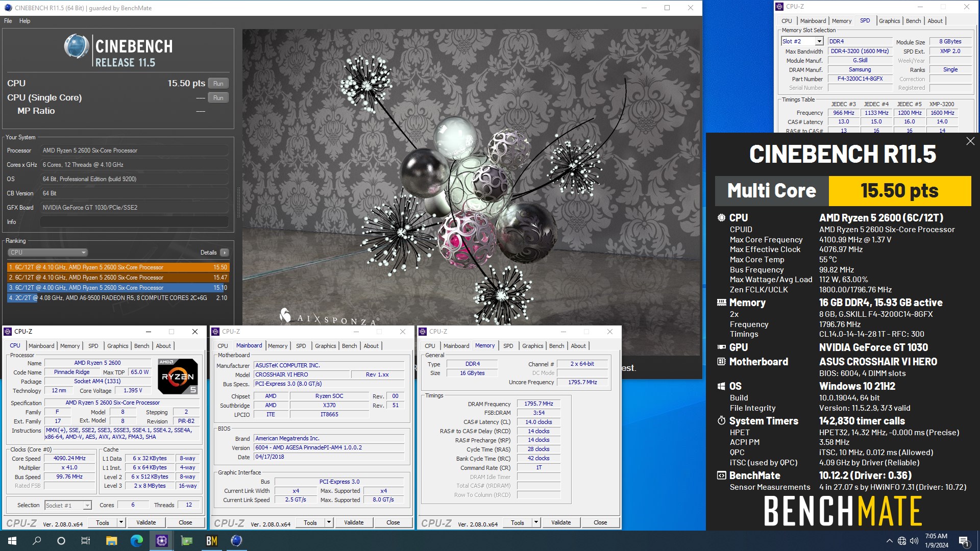
Task: Click the CAS# Latency 14.0 clocks value
Action: [x=538, y=422]
